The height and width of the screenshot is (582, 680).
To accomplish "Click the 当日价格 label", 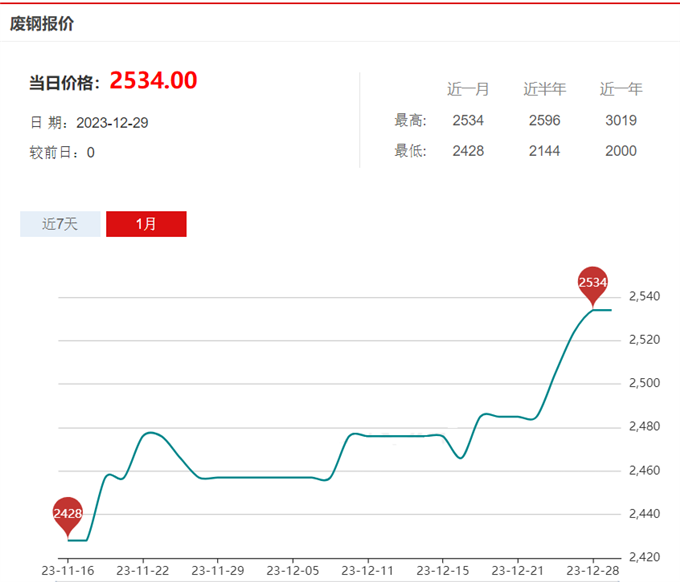I will [65, 82].
